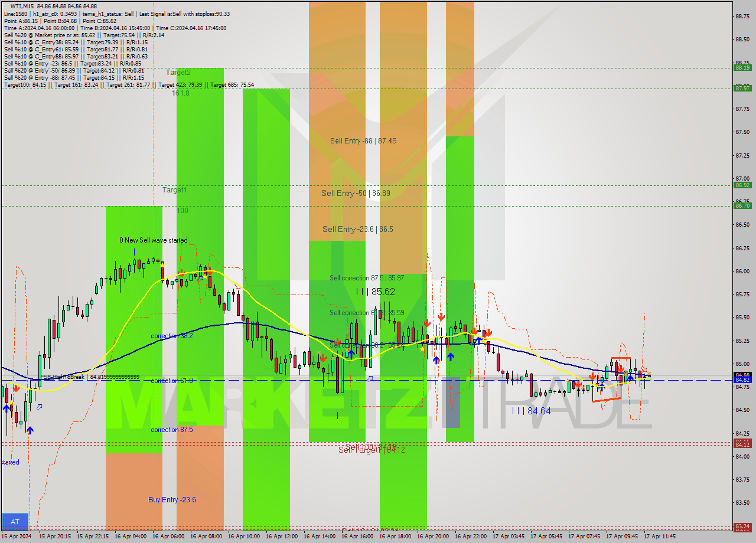This screenshot has height=543, width=756.
Task: Click the 87.00 price axis value
Action: click(742, 178)
